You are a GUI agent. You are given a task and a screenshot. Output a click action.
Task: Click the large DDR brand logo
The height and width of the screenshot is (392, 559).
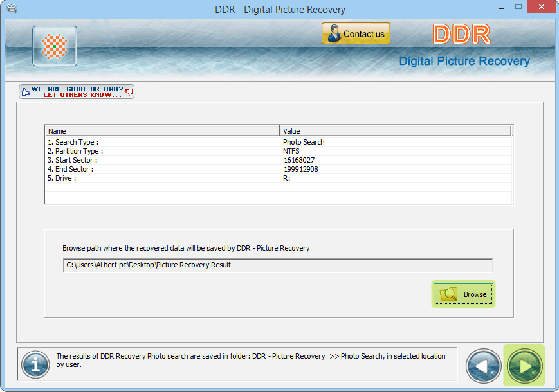pyautogui.click(x=462, y=35)
